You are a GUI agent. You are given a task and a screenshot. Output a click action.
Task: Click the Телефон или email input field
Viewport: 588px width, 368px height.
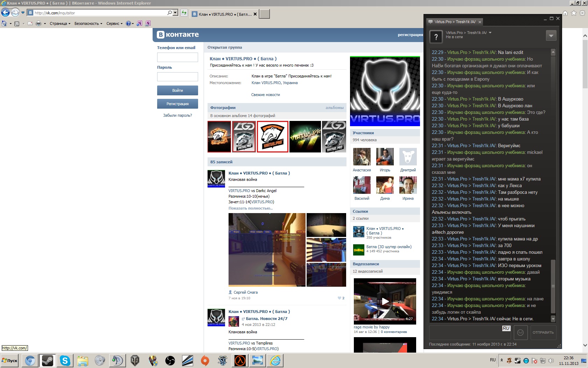pos(177,57)
